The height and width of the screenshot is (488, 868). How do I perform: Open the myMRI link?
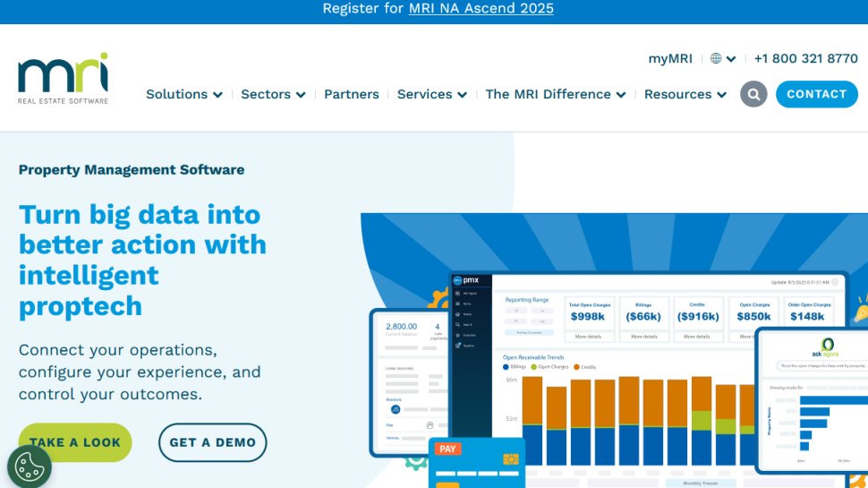click(670, 58)
